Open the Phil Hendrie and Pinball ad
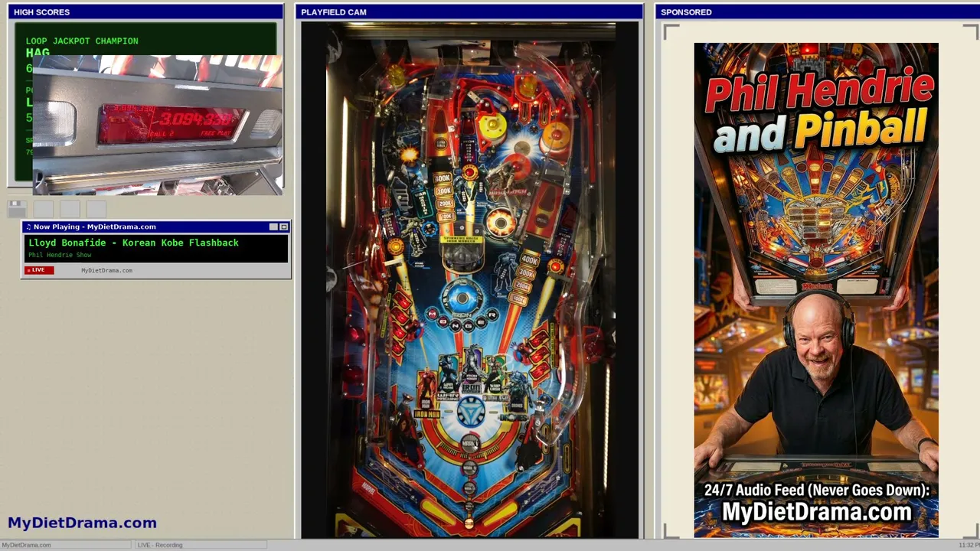The height and width of the screenshot is (551, 980). tap(816, 290)
